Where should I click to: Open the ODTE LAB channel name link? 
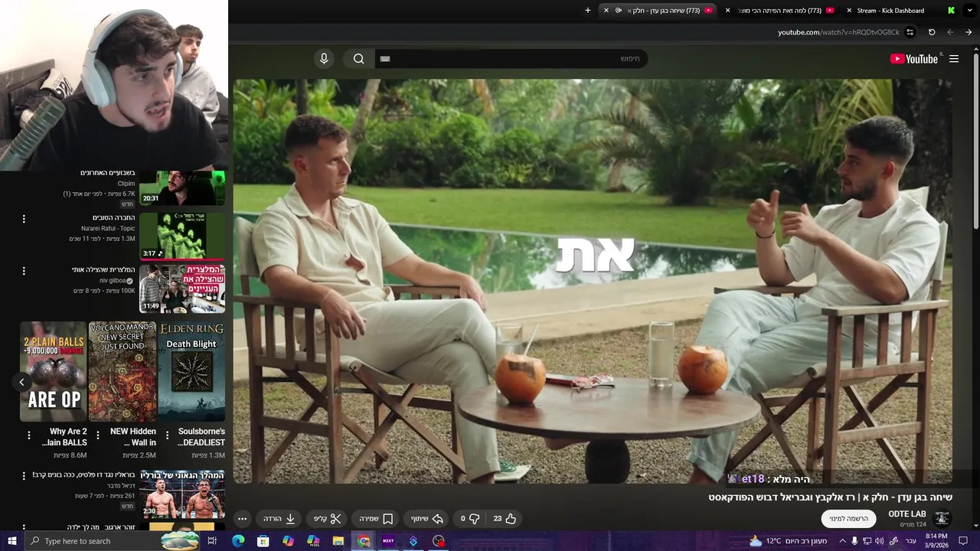pyautogui.click(x=906, y=514)
